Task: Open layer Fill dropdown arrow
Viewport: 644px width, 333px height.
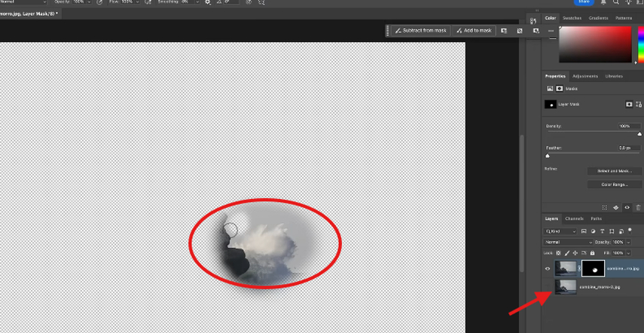Action: [628, 253]
